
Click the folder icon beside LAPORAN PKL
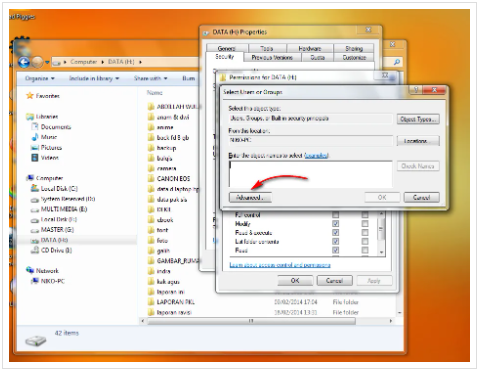point(151,302)
